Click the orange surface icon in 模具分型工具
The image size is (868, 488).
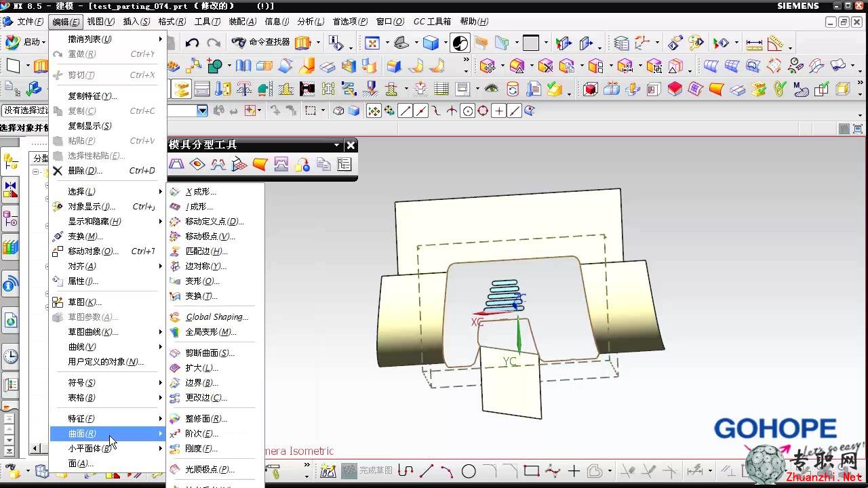pos(260,164)
